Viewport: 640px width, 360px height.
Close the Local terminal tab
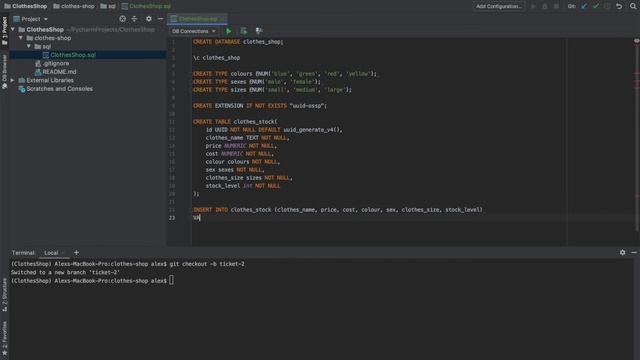click(x=63, y=253)
